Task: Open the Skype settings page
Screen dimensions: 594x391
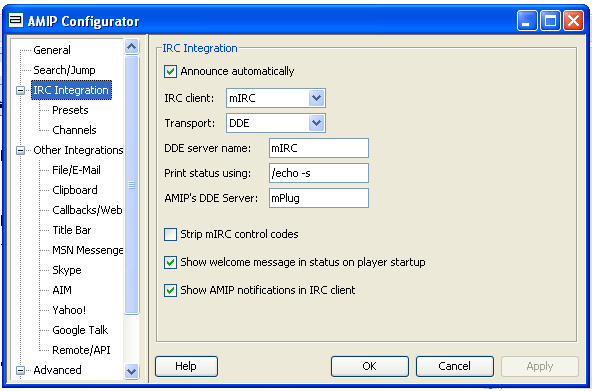Action: pos(67,270)
